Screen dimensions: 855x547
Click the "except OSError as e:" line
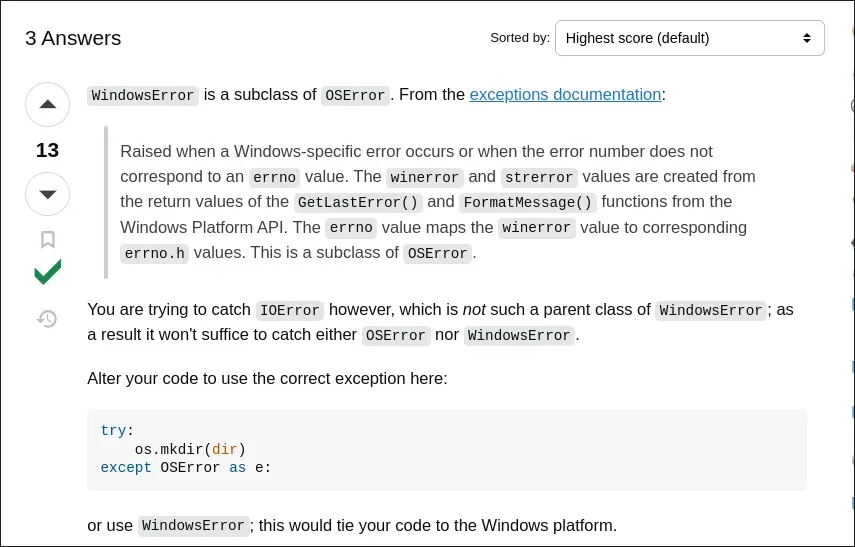click(x=185, y=467)
